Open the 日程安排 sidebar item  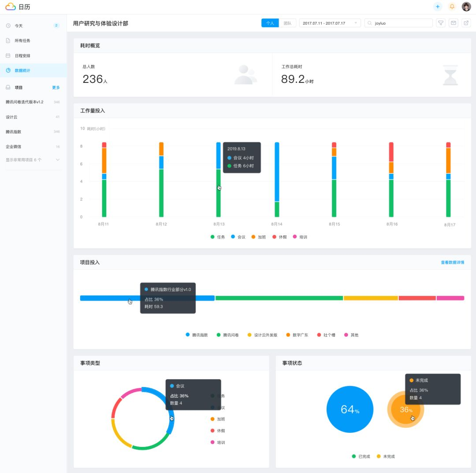coord(33,56)
